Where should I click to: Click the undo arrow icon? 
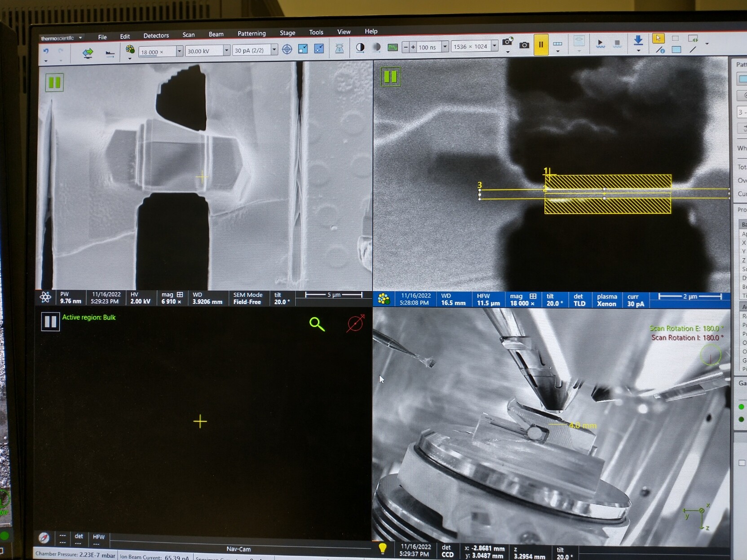pyautogui.click(x=46, y=52)
